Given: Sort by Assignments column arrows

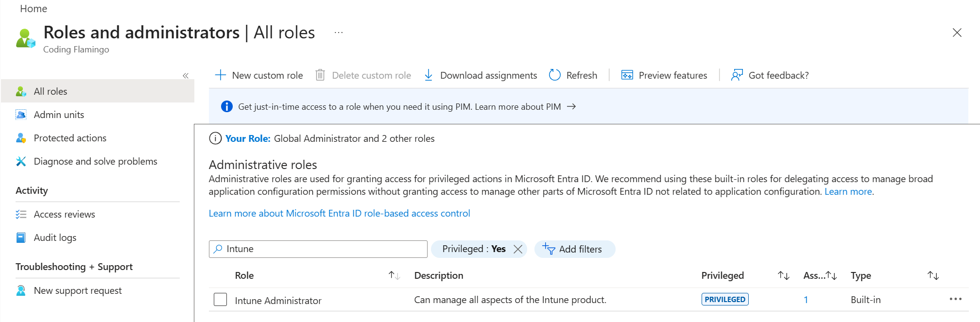Looking at the screenshot, I should point(831,275).
